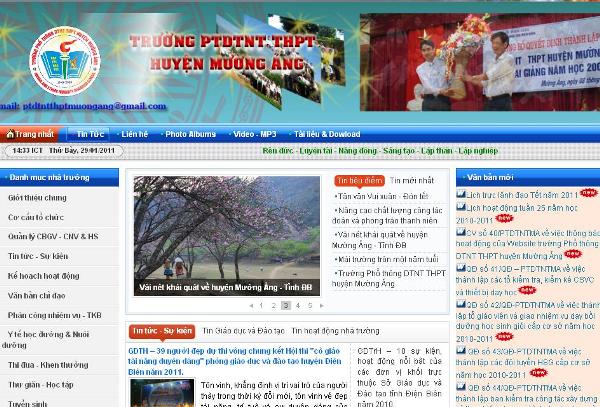Click the Văn bản mới panel header
600x407 pixels.
click(528, 177)
